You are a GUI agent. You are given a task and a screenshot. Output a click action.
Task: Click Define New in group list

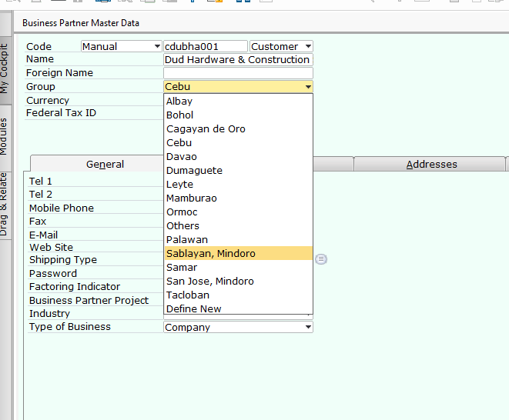(193, 309)
